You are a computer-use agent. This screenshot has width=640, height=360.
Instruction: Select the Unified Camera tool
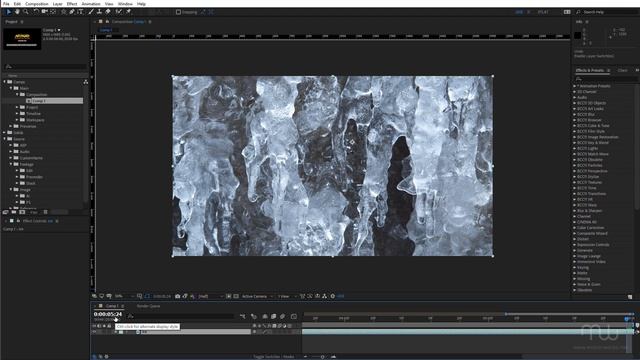point(44,12)
